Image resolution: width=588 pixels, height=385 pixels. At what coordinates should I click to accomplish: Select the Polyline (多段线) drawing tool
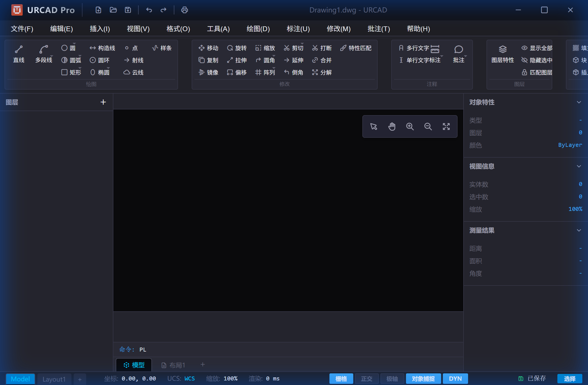pyautogui.click(x=44, y=54)
